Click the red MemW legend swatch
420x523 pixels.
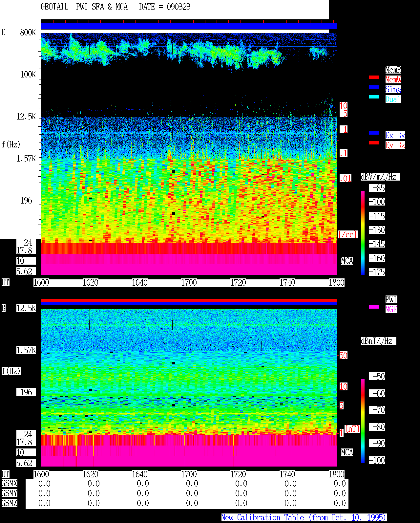(x=374, y=77)
